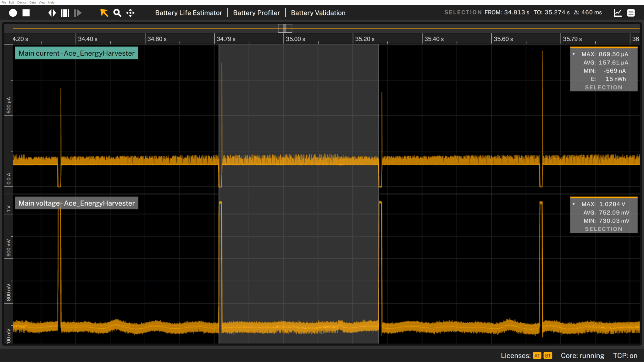
Task: Open the Data menu
Action: click(x=32, y=2)
